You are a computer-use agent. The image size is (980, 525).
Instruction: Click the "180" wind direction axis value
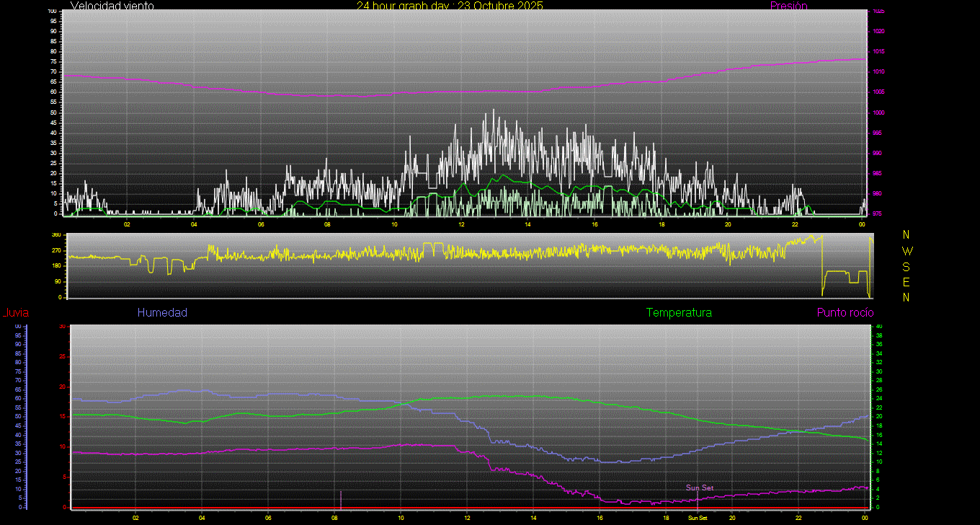tap(56, 266)
